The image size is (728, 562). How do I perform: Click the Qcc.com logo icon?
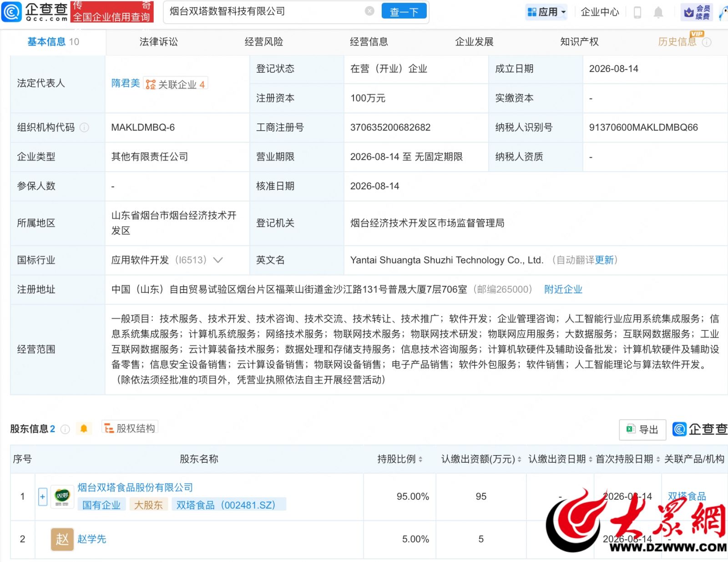point(11,12)
